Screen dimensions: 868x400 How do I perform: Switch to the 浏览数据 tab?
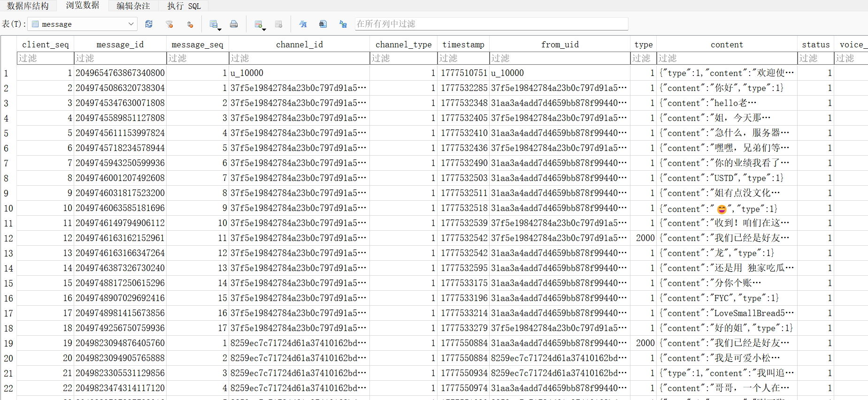(x=83, y=5)
